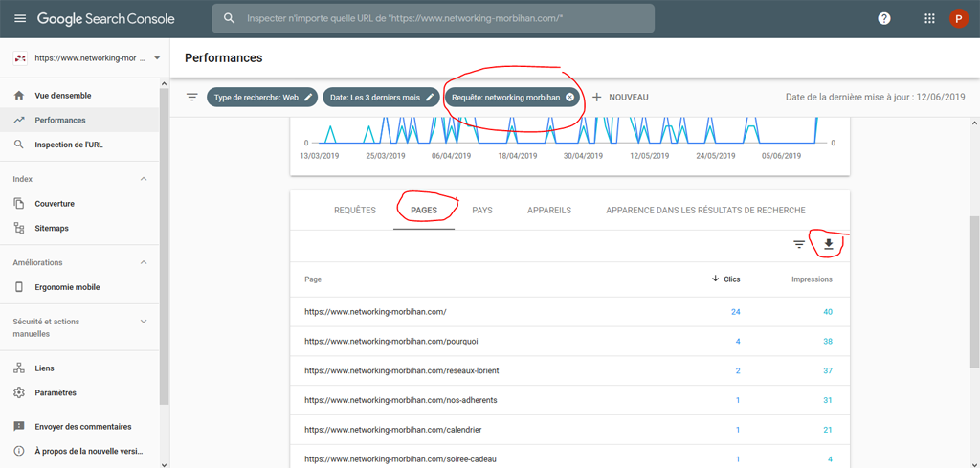This screenshot has height=468, width=980.
Task: Open the Google apps grid
Action: 929,19
